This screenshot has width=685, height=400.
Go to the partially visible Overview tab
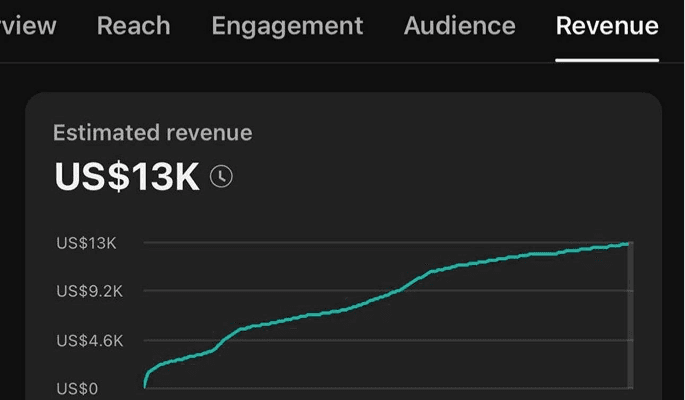coord(28,26)
